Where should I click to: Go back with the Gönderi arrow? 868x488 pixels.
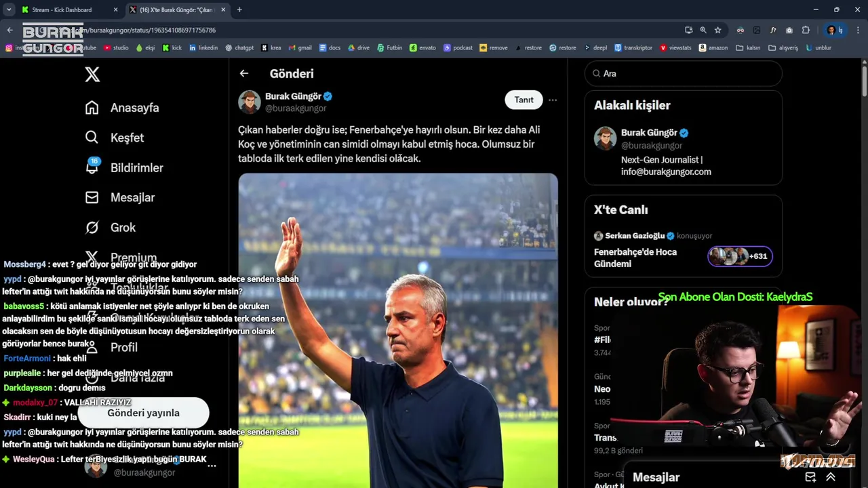tap(244, 73)
